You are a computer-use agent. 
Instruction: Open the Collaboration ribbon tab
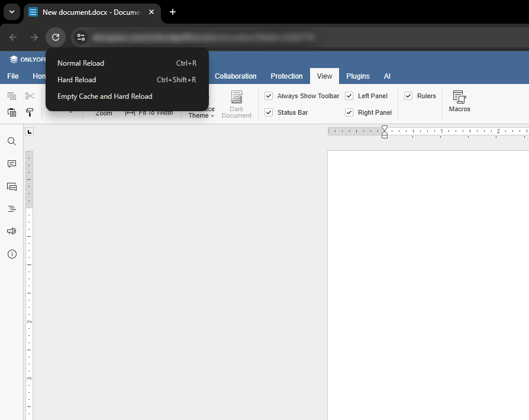[x=236, y=76]
